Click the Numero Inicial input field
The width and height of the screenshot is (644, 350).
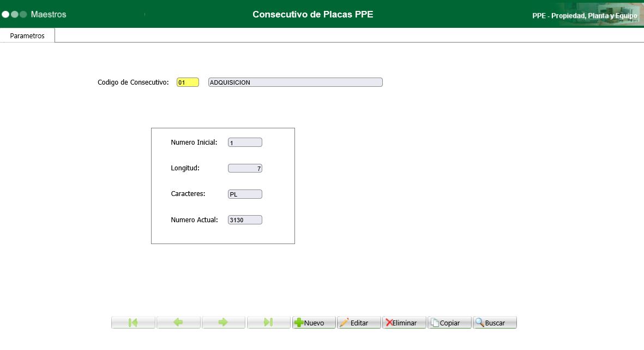pos(245,143)
